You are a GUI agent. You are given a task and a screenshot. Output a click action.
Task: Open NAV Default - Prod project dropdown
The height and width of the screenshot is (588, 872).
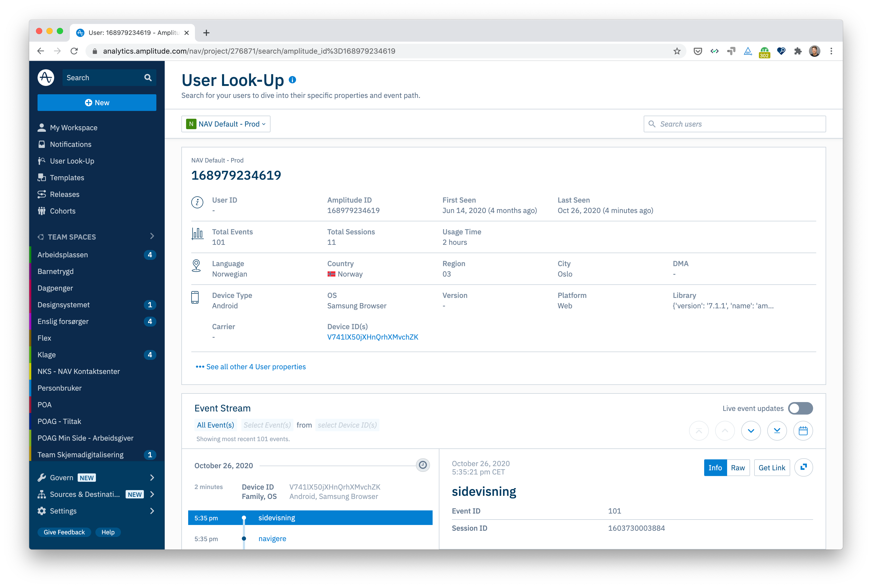tap(226, 124)
